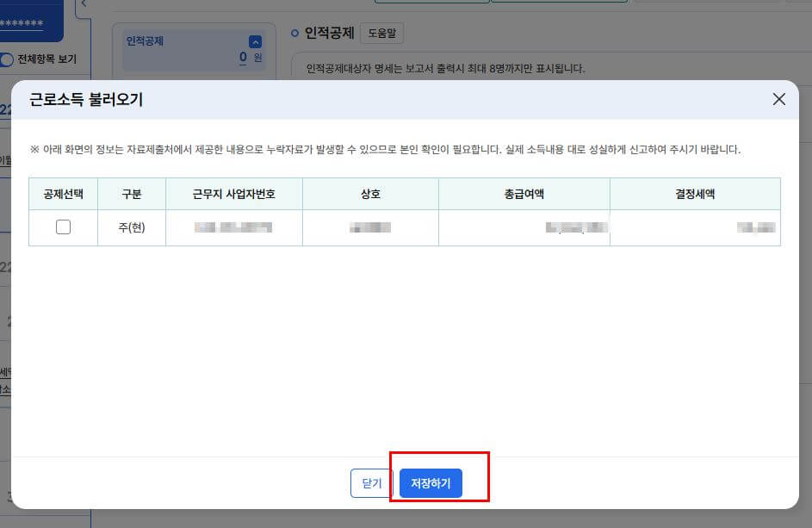Click the 공제선택 column header
Image resolution: width=812 pixels, height=528 pixels.
(x=61, y=193)
